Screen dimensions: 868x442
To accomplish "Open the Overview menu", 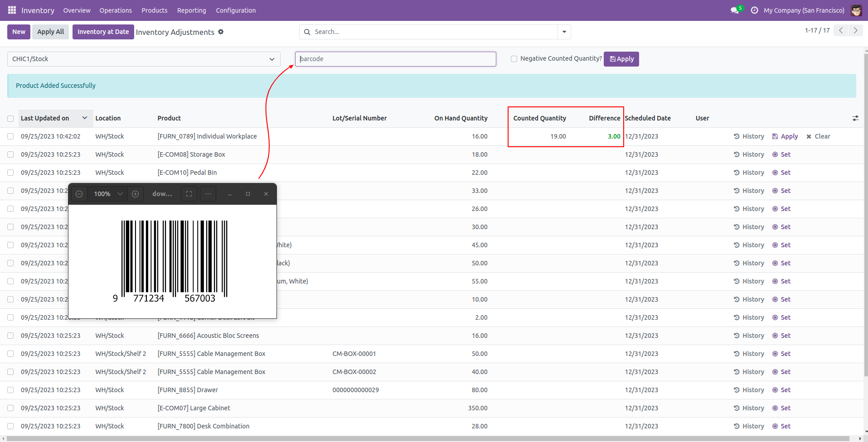I will coord(77,10).
